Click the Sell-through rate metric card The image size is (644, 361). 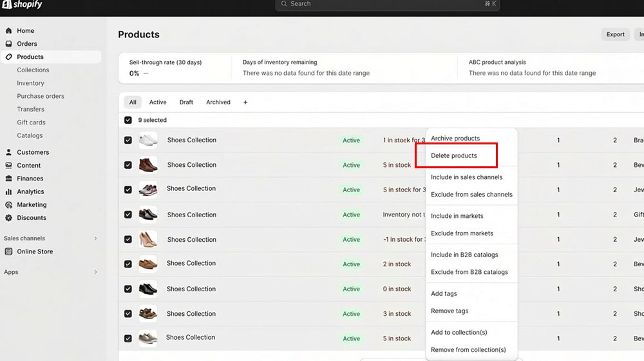pos(175,68)
